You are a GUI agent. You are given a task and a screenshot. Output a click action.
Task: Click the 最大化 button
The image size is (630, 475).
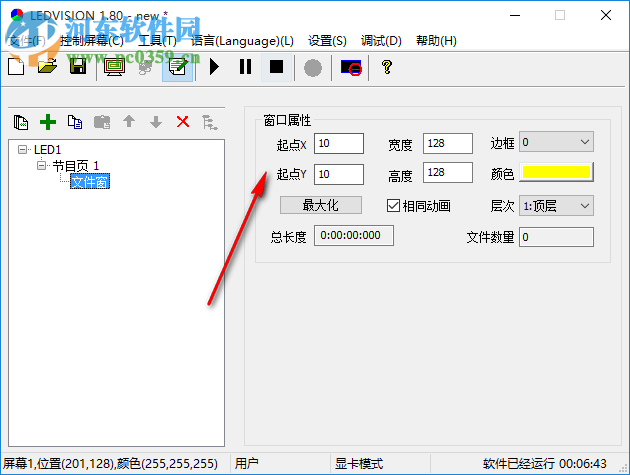point(321,205)
